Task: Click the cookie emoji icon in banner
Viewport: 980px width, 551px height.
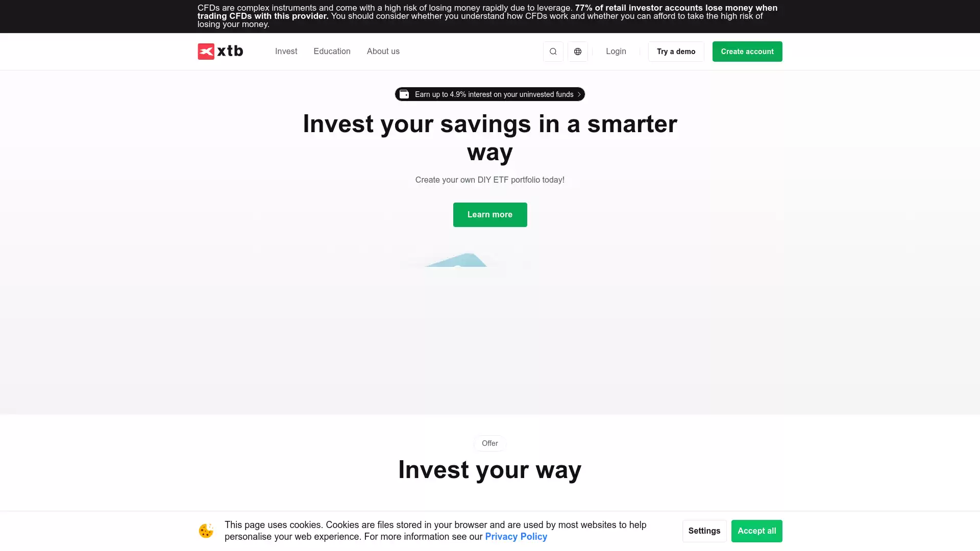Action: (x=206, y=531)
